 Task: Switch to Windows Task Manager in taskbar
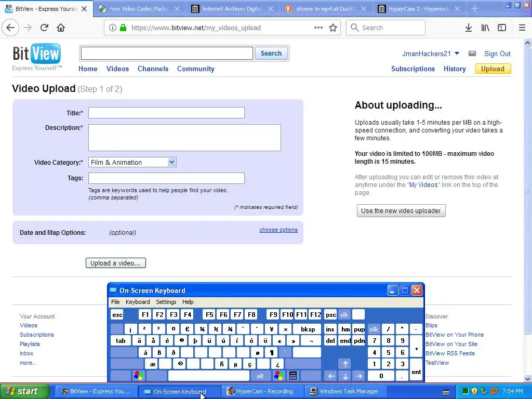pyautogui.click(x=344, y=391)
